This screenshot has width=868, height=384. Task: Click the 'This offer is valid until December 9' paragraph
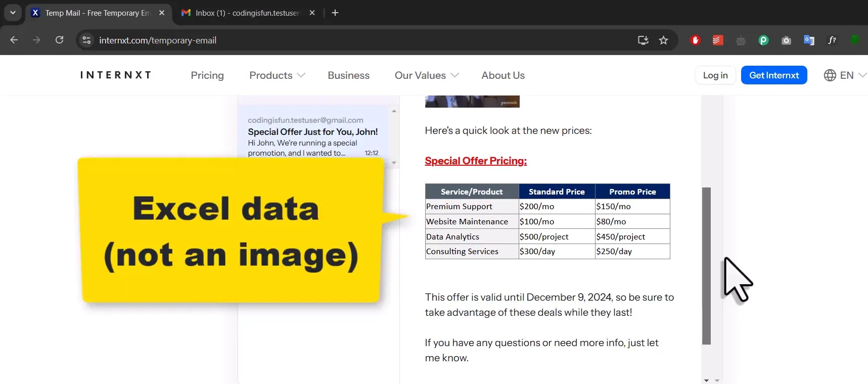tap(550, 305)
